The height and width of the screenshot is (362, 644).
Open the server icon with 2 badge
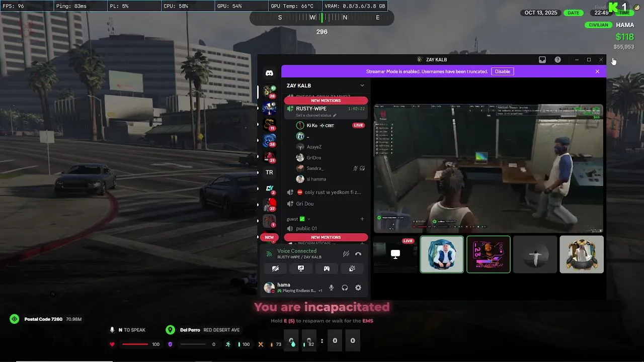270,189
